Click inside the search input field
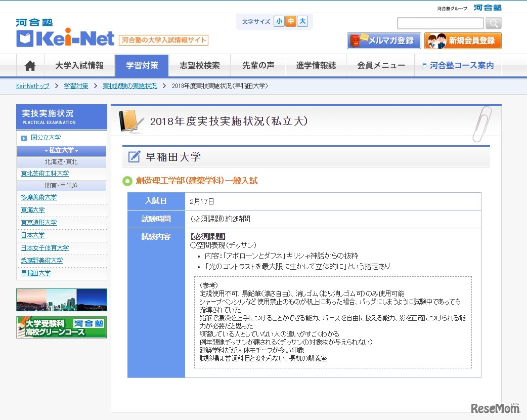The image size is (527, 420). 439,23
